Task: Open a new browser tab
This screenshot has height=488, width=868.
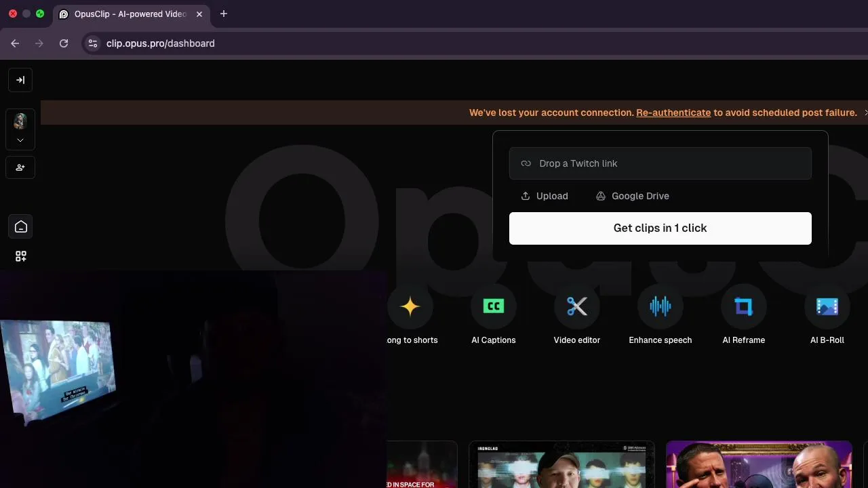Action: coord(224,14)
